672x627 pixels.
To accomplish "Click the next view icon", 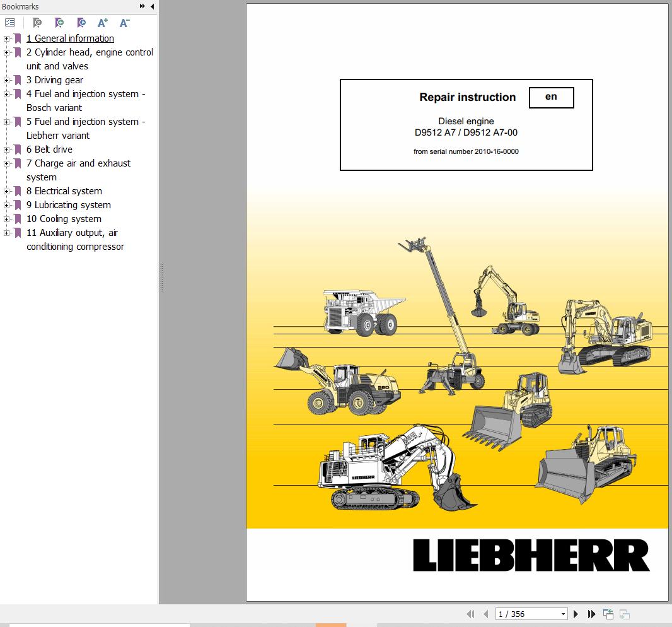I will 625,614.
